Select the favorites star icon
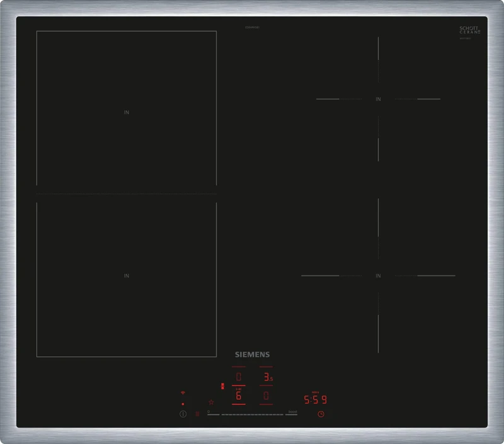The image size is (504, 444). pyautogui.click(x=211, y=402)
